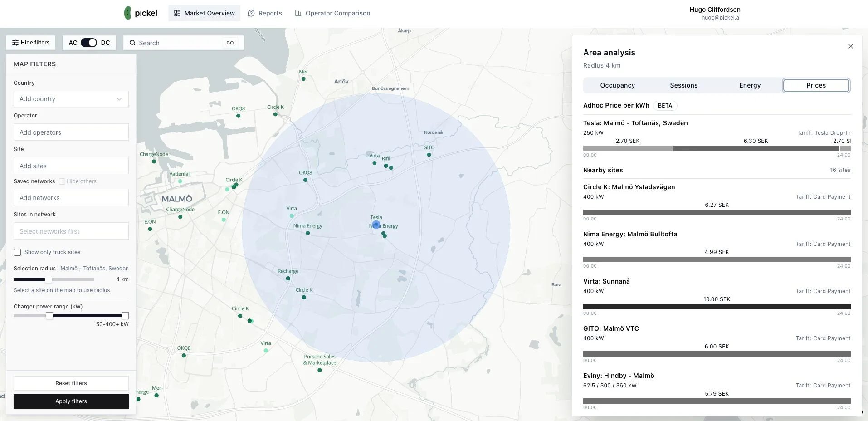868x421 pixels.
Task: Open the Add country dropdown
Action: 71,99
